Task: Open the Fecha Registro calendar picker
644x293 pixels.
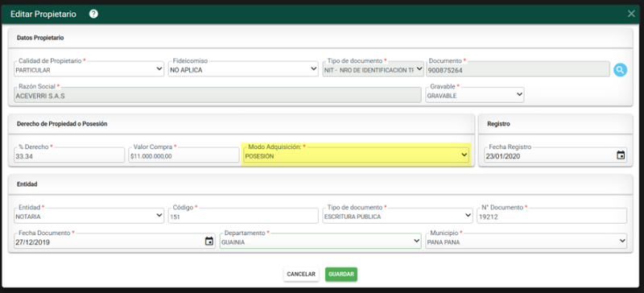Action: coord(621,155)
